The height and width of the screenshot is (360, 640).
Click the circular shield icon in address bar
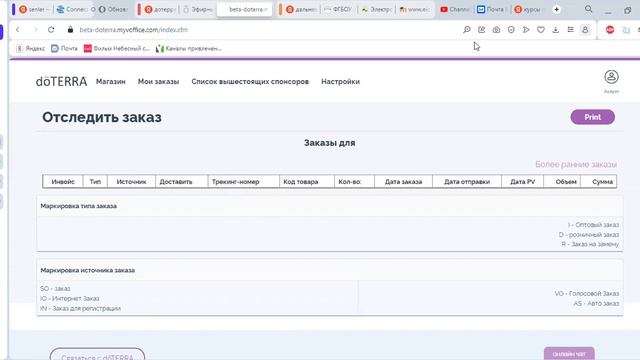click(511, 30)
